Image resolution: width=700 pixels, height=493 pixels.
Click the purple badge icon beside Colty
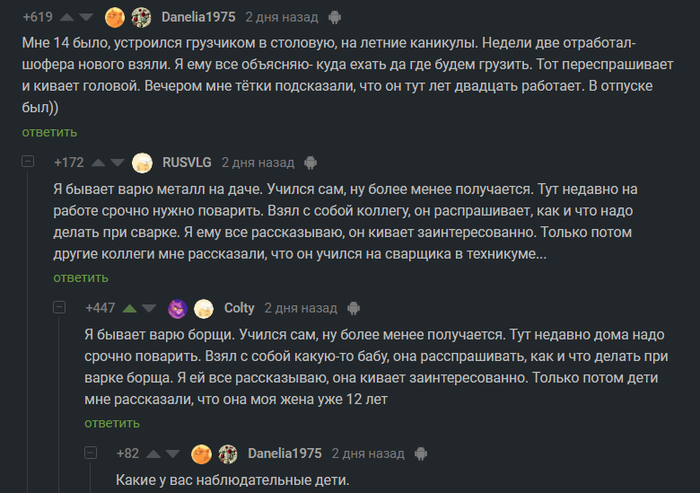(x=178, y=308)
